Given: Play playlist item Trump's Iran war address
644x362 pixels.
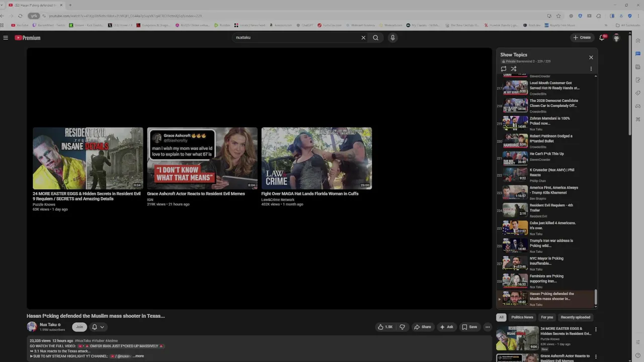Looking at the screenshot, I should (546, 245).
